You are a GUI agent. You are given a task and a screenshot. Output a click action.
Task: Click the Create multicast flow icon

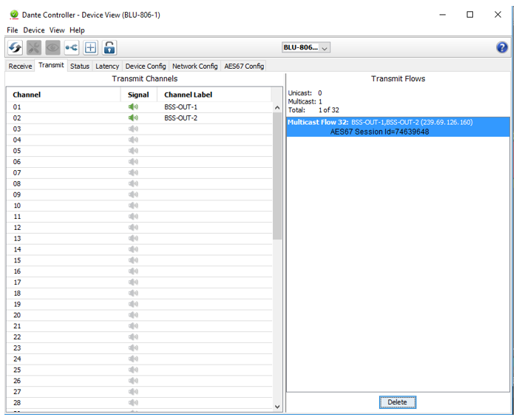pos(72,48)
